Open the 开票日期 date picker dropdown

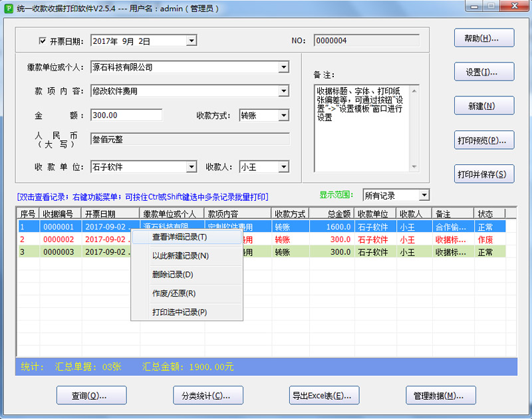[192, 41]
